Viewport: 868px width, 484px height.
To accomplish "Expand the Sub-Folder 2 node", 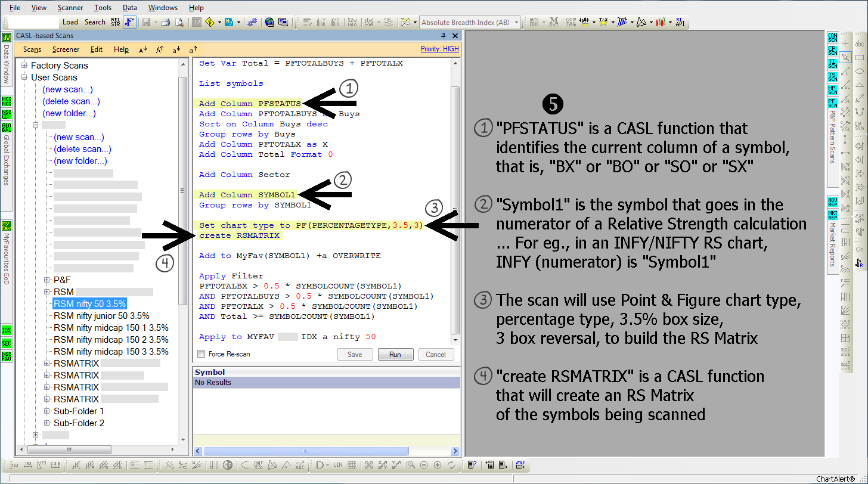I will [47, 423].
